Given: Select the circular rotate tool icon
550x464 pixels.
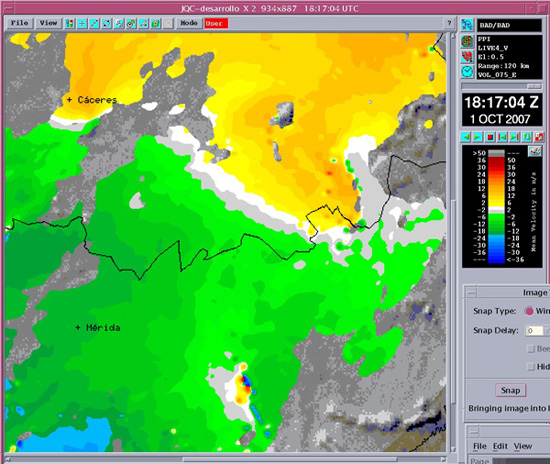Looking at the screenshot, I should pos(107,23).
